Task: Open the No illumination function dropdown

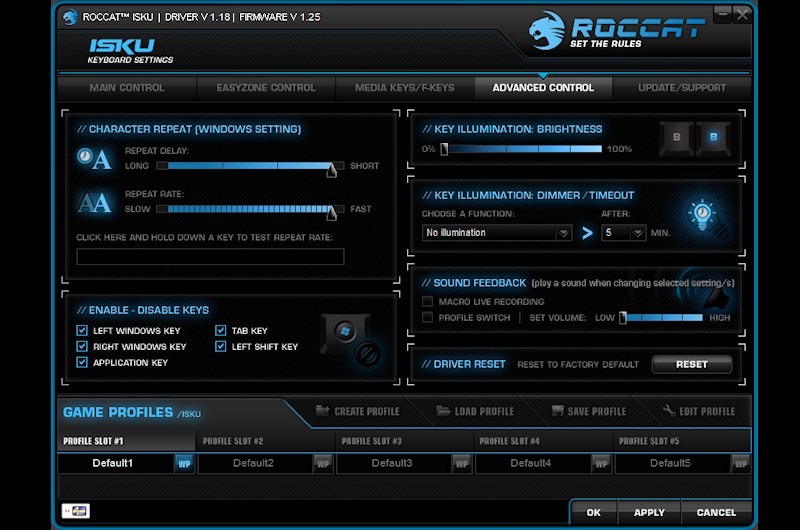Action: tap(497, 233)
